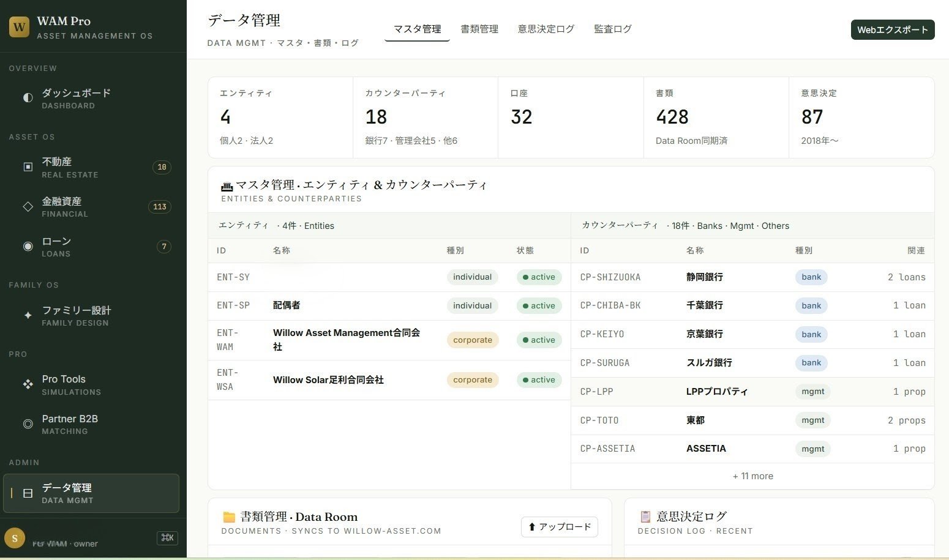This screenshot has height=560, width=949.
Task: Select the 意思決定ログ tab
Action: tap(545, 29)
